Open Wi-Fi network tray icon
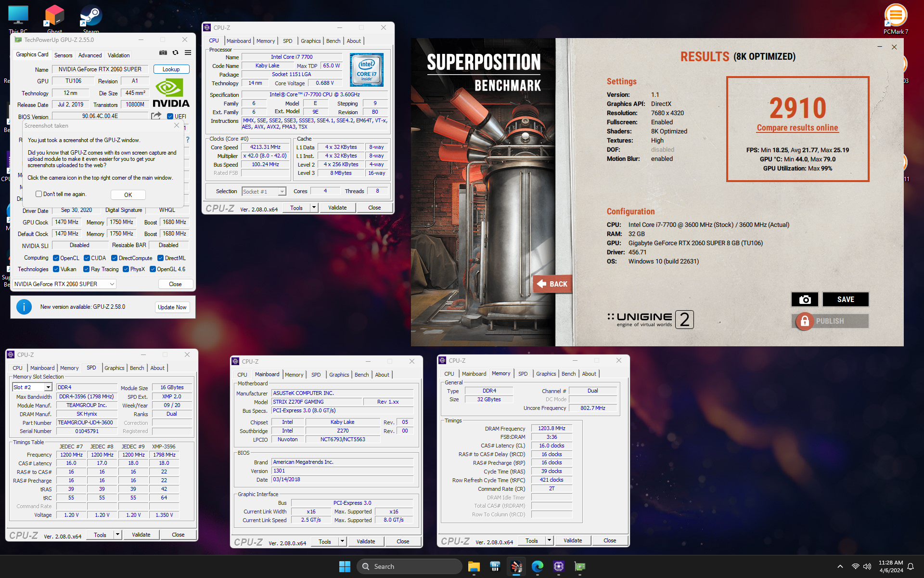924x578 pixels. [x=855, y=566]
